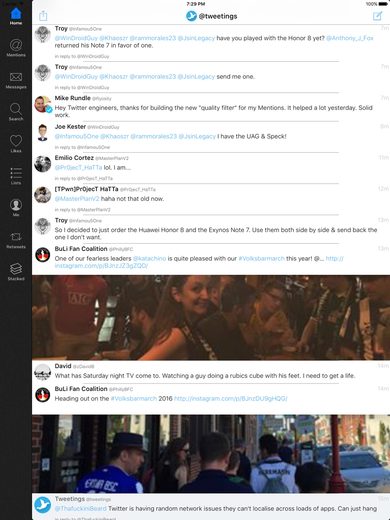The image size is (390, 520).
Task: Open the Likes section
Action: pos(16,144)
